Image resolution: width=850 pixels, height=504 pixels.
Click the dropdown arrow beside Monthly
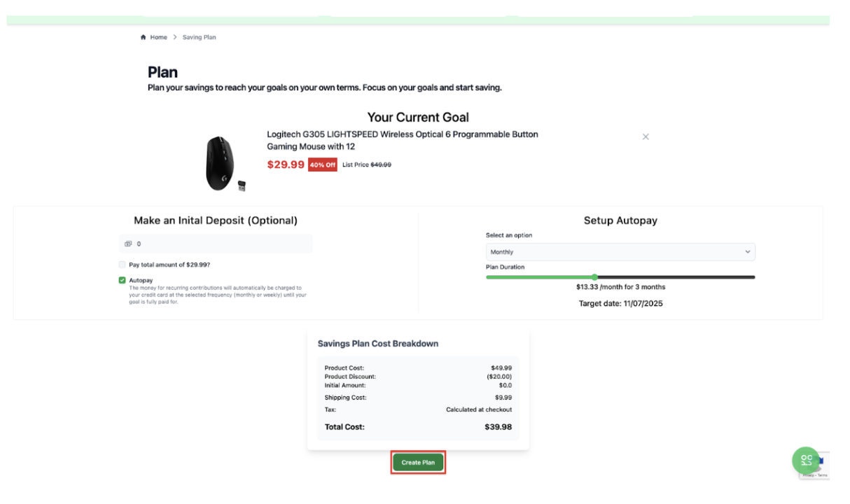[x=747, y=252]
